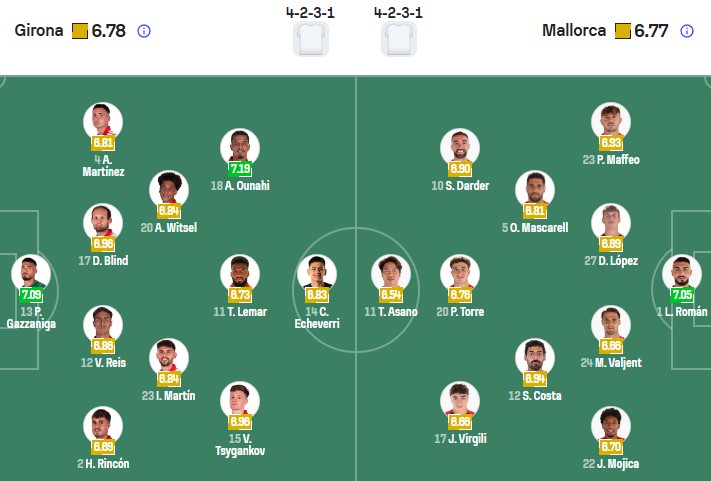Open Mallorca's 4-2-3-1 shirt icon
Screen dimensions: 711x481
pos(399,39)
